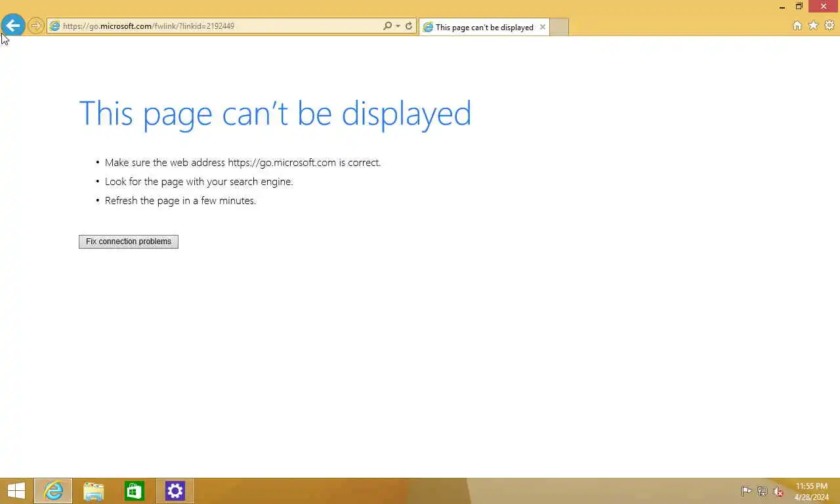Select the 'This page can't be displayed' tab
This screenshot has width=840, height=504.
coord(484,27)
